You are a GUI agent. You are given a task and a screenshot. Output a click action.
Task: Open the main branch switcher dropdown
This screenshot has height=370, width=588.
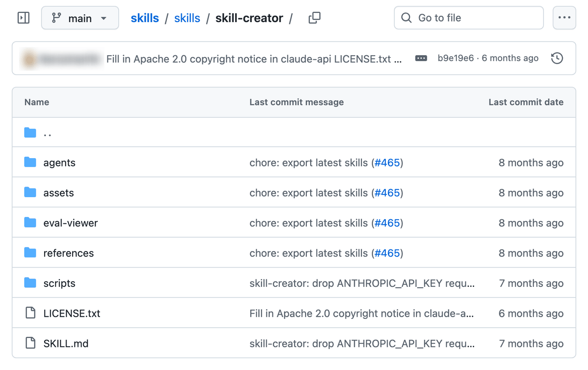(80, 18)
